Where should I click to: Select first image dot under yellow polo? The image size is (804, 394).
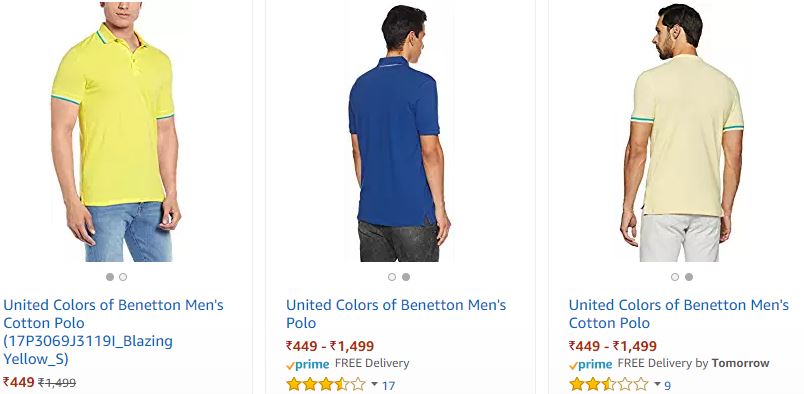(110, 277)
